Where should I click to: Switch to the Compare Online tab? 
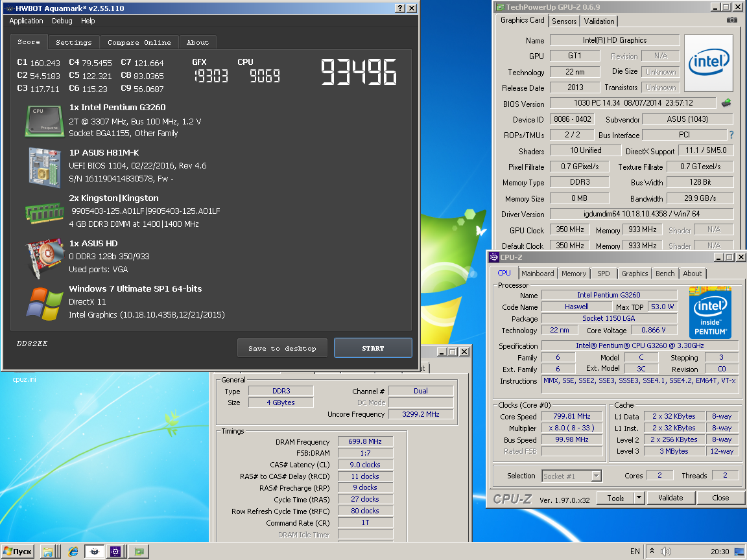[139, 42]
